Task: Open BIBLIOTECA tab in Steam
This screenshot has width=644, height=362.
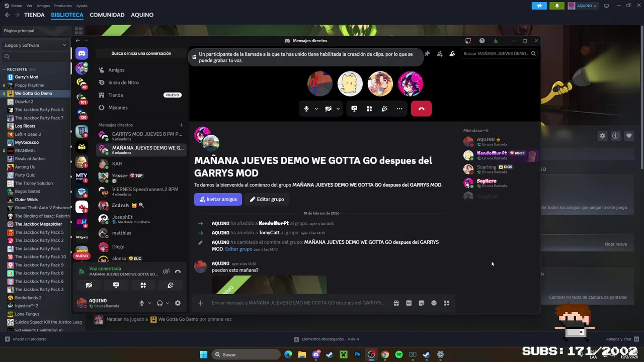Action: [67, 15]
